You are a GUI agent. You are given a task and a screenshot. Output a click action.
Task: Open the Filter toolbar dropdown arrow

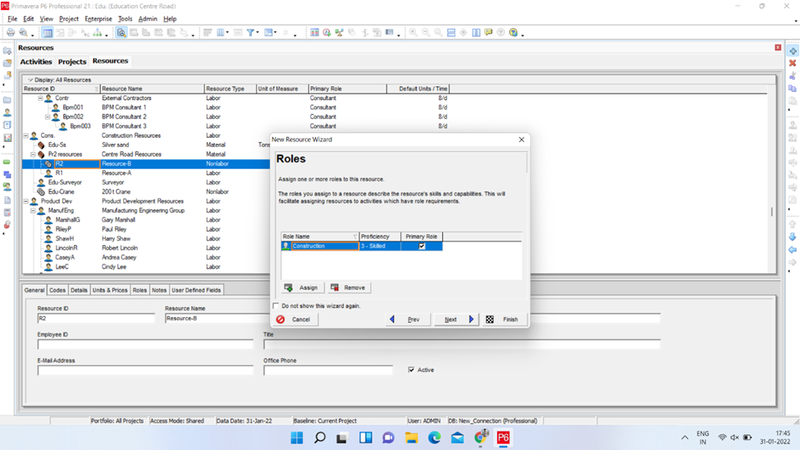(258, 33)
